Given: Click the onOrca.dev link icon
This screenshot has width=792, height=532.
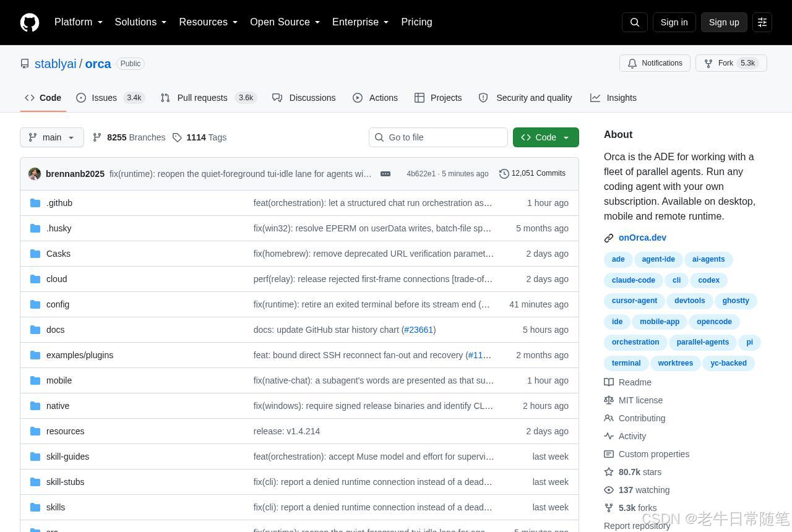Looking at the screenshot, I should point(609,238).
